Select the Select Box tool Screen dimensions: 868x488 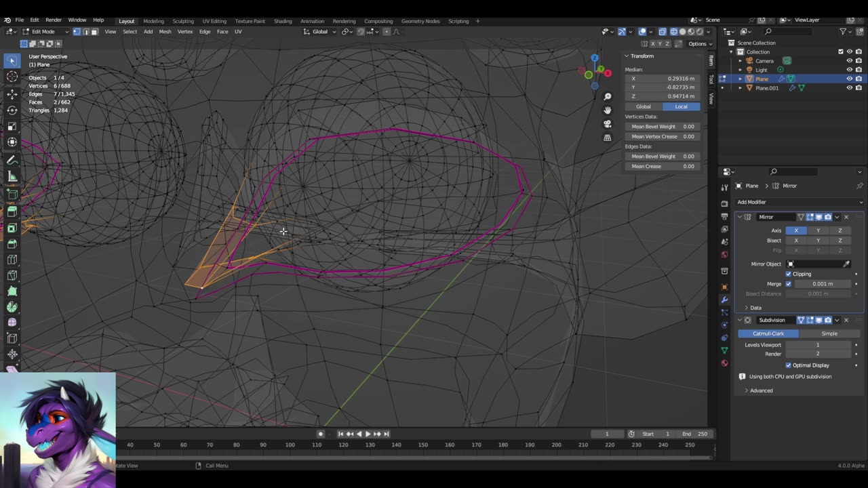pos(12,60)
